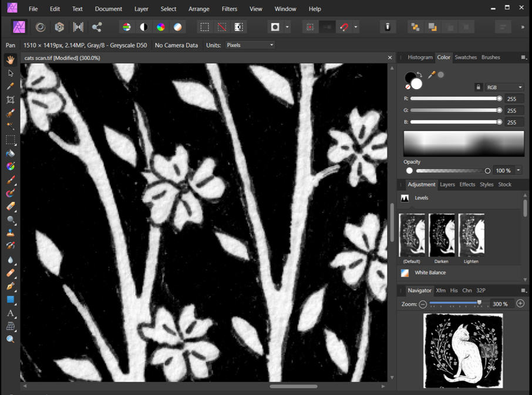Open the Liquify Persona
532x395 pixels.
[x=41, y=27]
